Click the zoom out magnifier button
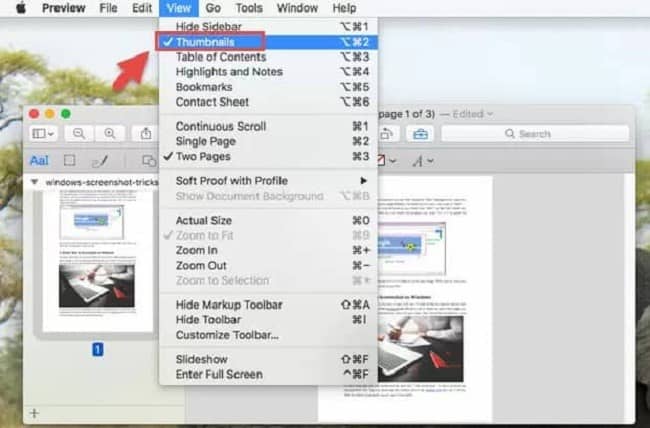 (x=79, y=134)
